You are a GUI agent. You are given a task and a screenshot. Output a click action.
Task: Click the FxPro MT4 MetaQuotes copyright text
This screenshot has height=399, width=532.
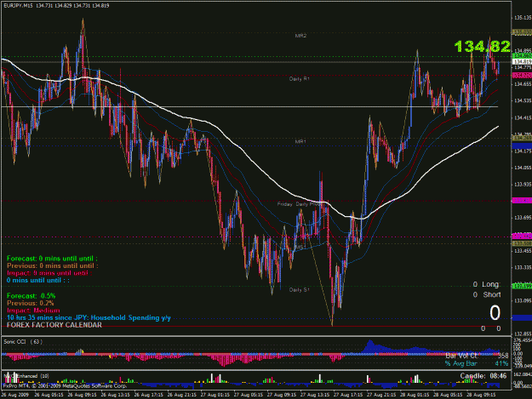[65, 385]
